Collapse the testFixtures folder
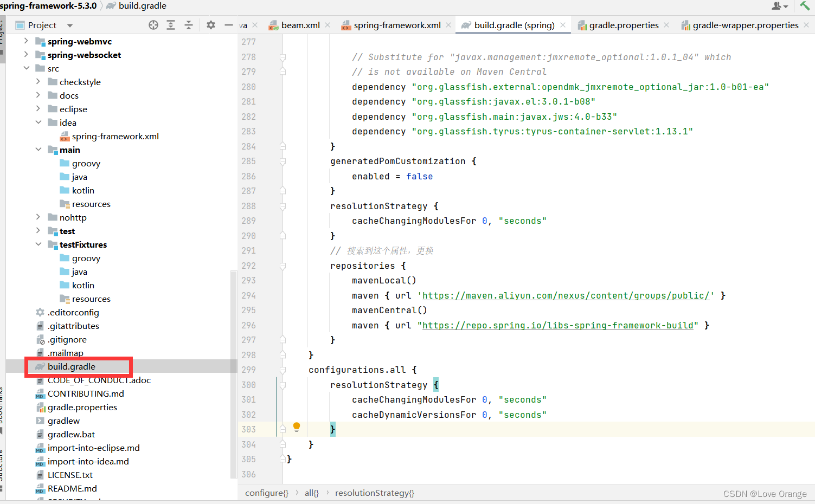The width and height of the screenshot is (815, 504). (x=38, y=244)
